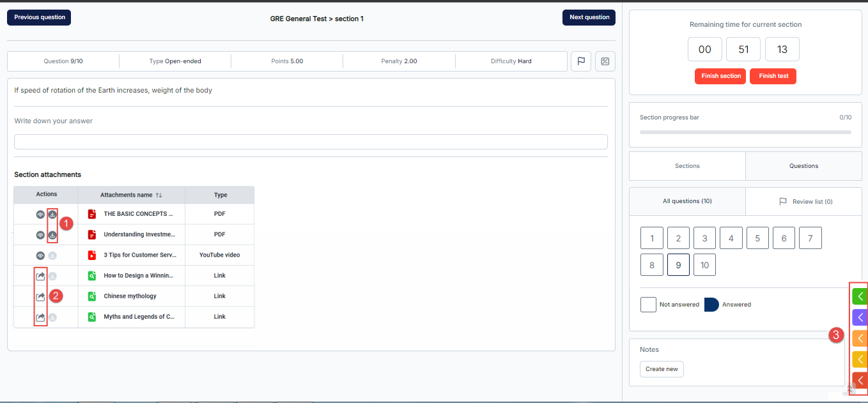This screenshot has width=868, height=403.
Task: Expand the red side panel chevron
Action: coord(860,380)
